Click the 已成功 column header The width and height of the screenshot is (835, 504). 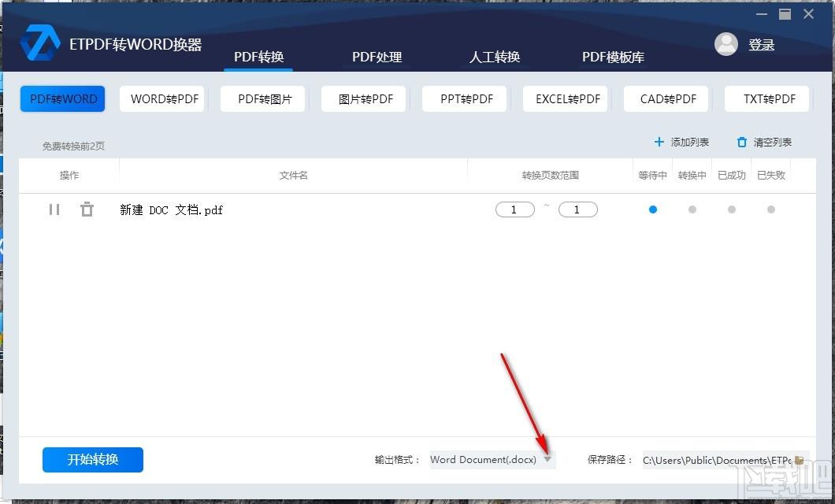pos(732,175)
